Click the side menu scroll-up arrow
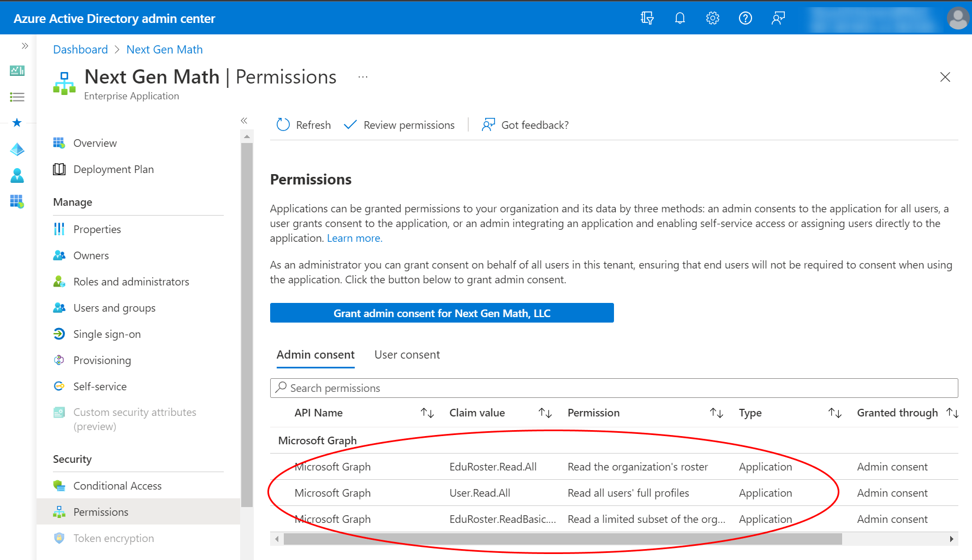The height and width of the screenshot is (560, 972). [x=247, y=136]
